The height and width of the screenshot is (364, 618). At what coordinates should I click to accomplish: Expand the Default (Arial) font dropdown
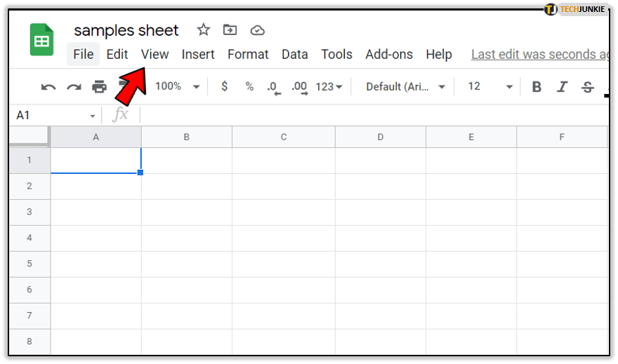(406, 87)
